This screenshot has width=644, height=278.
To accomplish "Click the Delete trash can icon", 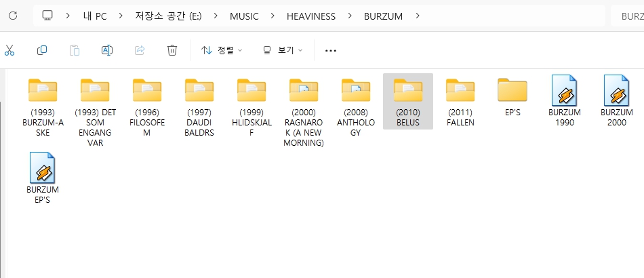I will (172, 50).
